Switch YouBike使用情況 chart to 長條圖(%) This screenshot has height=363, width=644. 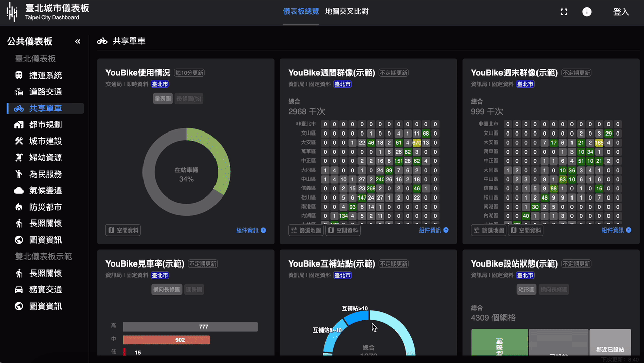[189, 98]
